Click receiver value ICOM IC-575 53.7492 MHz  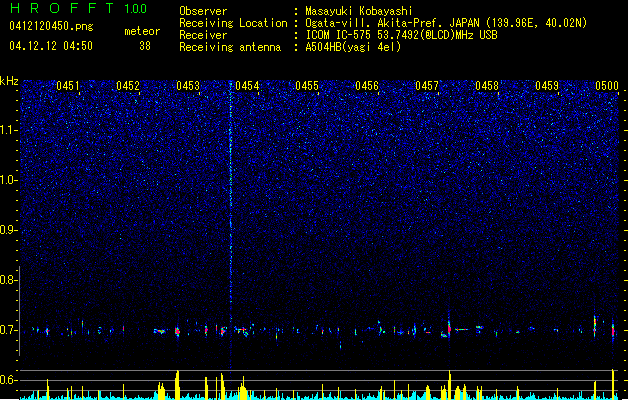pos(401,35)
